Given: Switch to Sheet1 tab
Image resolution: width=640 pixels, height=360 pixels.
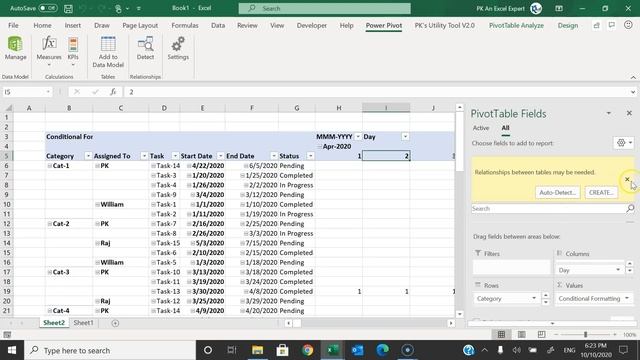Looking at the screenshot, I should [x=83, y=323].
